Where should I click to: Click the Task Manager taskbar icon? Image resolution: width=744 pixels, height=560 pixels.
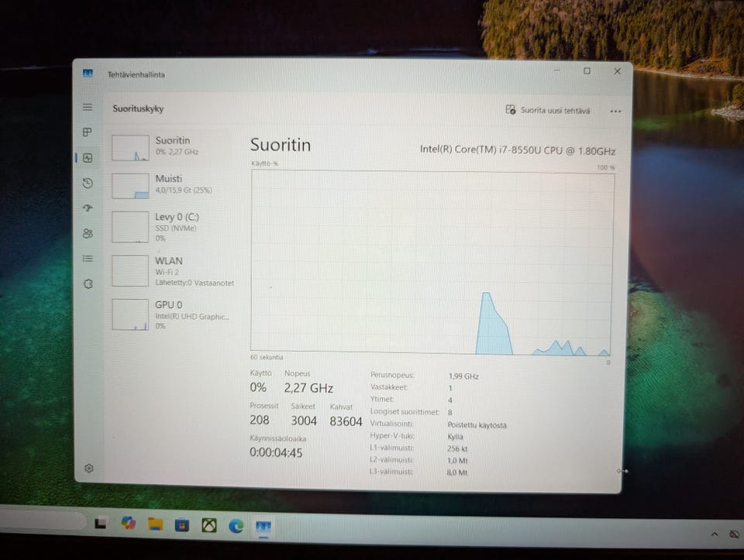click(263, 527)
